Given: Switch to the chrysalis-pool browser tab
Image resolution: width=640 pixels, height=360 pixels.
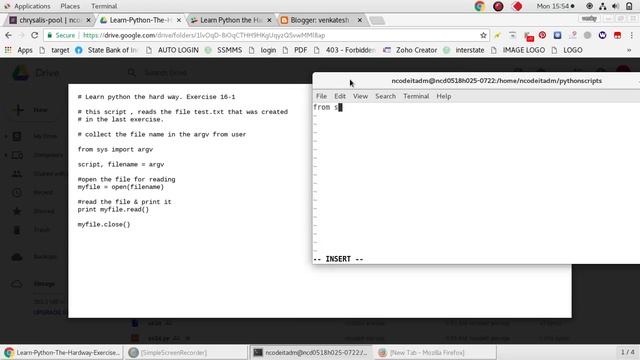Looking at the screenshot, I should click(x=50, y=20).
